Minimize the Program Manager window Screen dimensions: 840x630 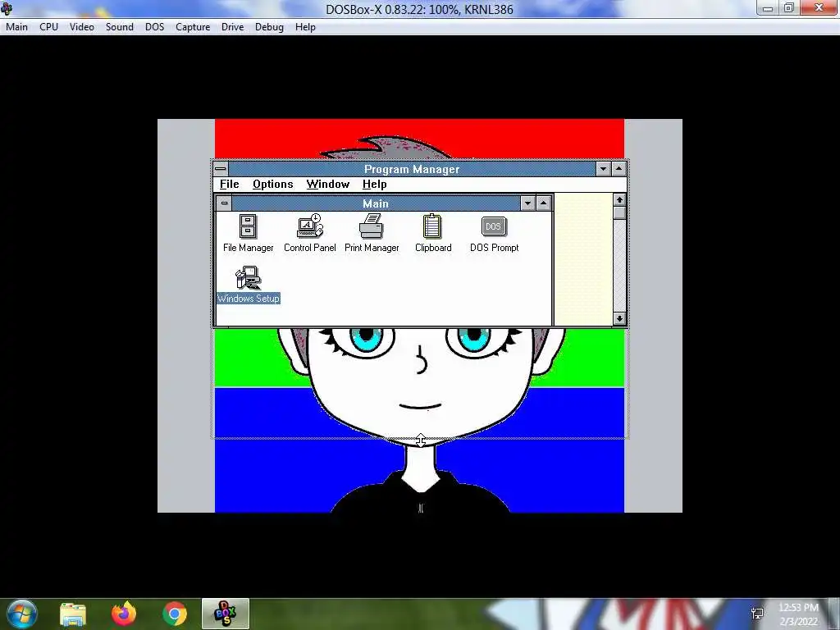[603, 169]
